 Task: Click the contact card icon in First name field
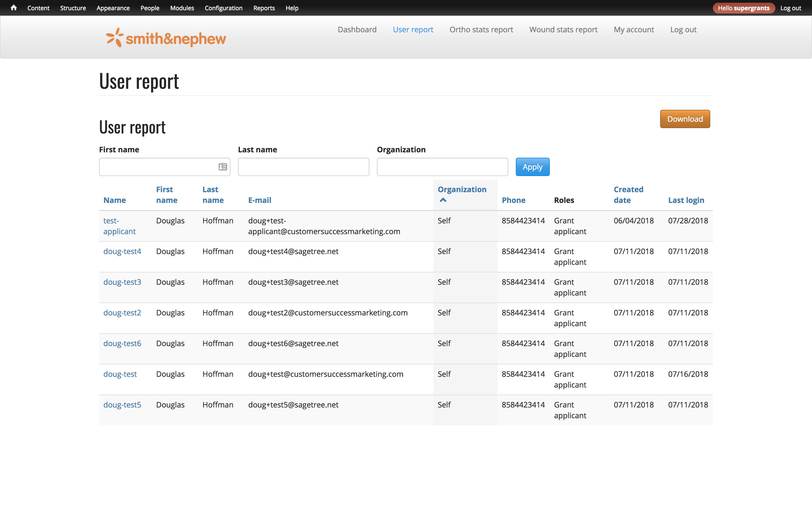[x=223, y=167]
